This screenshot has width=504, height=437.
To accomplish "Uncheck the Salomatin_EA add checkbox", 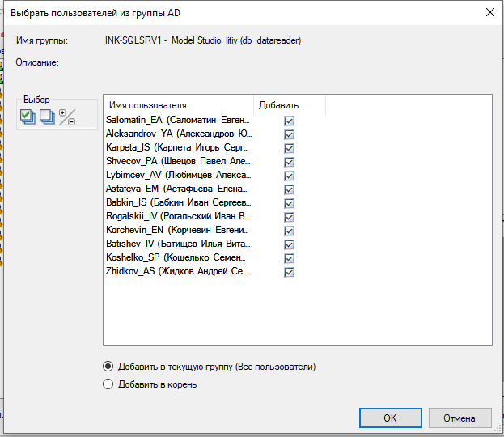I will tap(289, 121).
